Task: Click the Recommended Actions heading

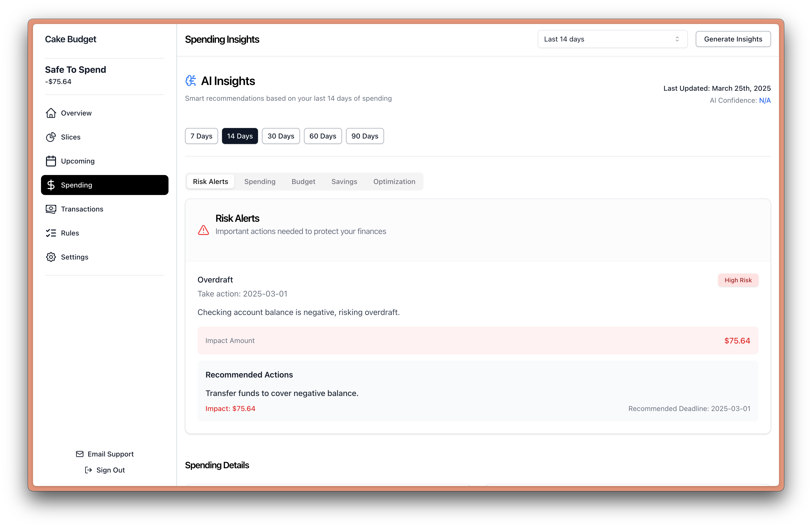Action: [x=249, y=375]
